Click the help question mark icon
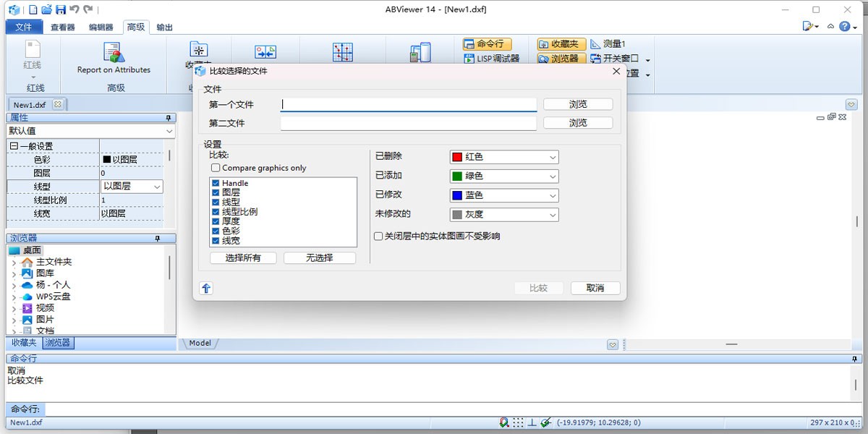This screenshot has height=434, width=868. click(x=845, y=26)
